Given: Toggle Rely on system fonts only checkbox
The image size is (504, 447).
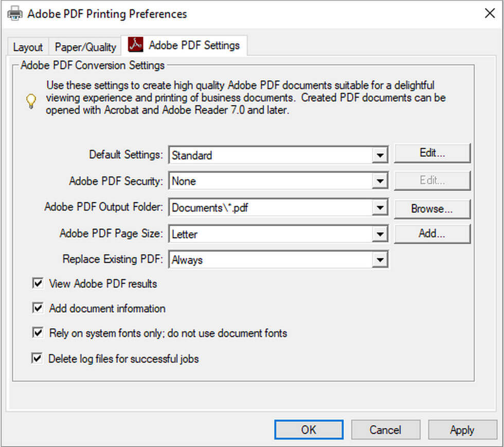Looking at the screenshot, I should [38, 332].
